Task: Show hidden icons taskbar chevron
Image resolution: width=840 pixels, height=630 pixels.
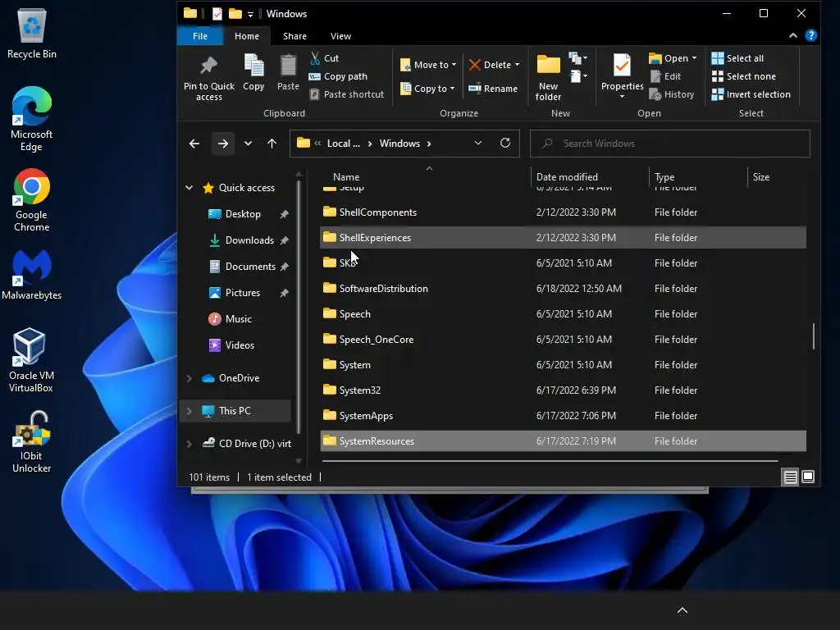Action: [x=682, y=610]
